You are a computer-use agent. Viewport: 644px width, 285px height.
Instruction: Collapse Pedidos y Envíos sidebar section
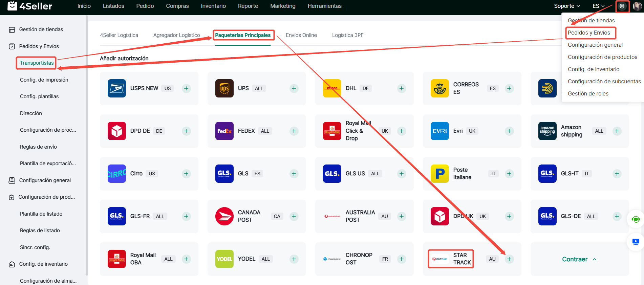coord(39,46)
